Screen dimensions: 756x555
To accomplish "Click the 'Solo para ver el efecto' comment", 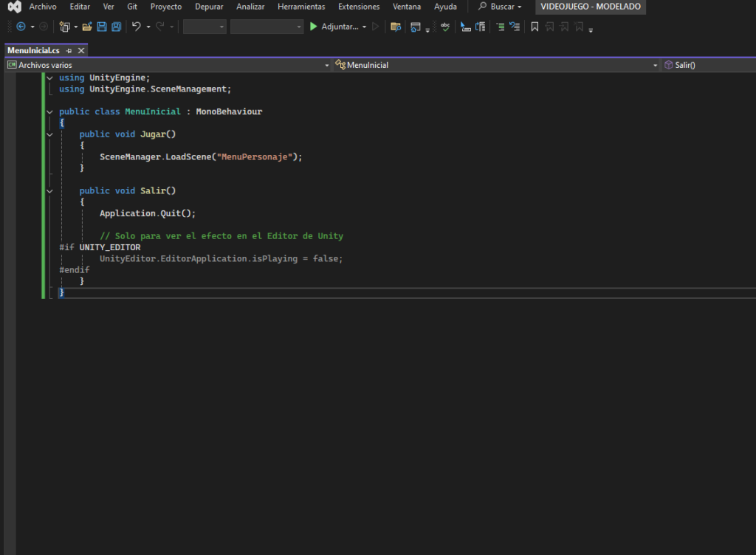I will 221,236.
